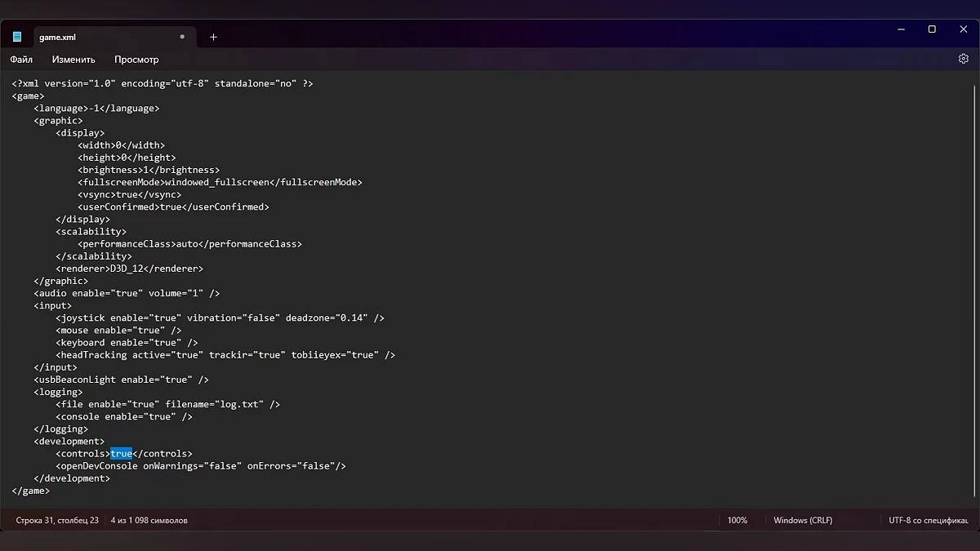Screen dimensions: 980x551
Task: Close the game.xml tab with the dot button
Action: coord(182,37)
